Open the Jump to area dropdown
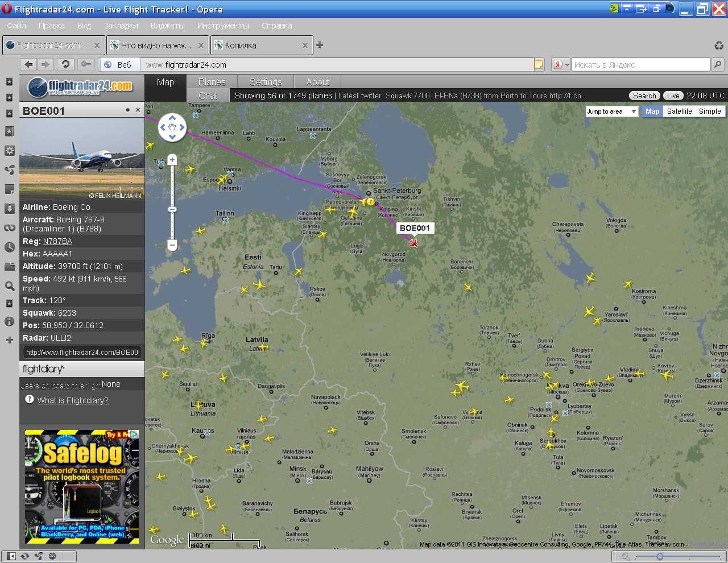 pyautogui.click(x=612, y=111)
